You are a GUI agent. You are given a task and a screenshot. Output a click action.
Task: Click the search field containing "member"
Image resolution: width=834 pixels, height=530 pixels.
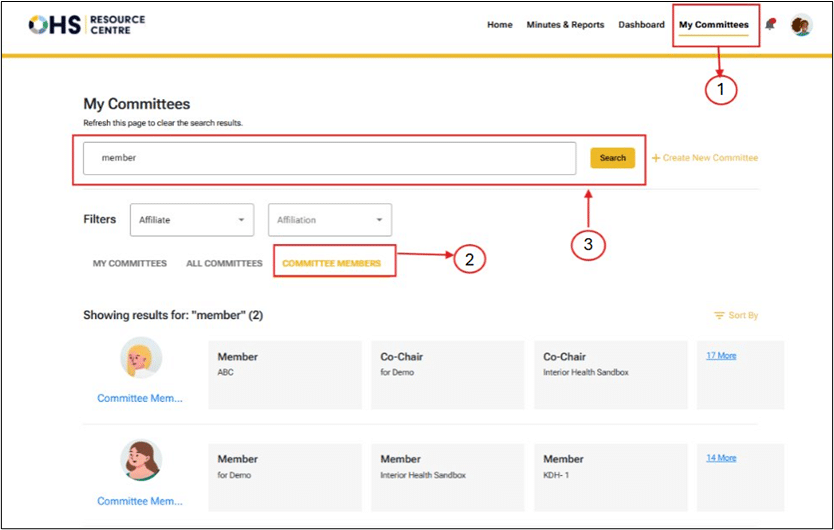329,158
